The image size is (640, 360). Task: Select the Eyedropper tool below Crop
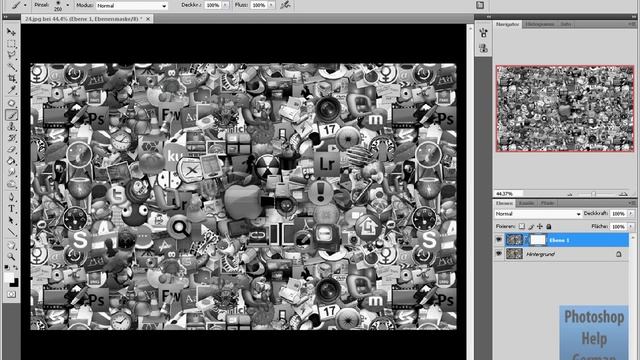click(11, 90)
